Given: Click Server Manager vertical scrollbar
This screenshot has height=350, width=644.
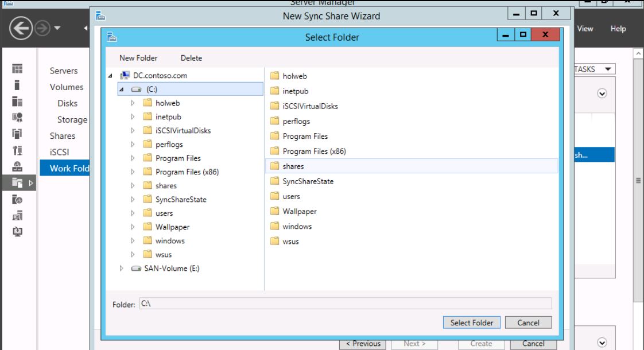Looking at the screenshot, I should point(638,181).
